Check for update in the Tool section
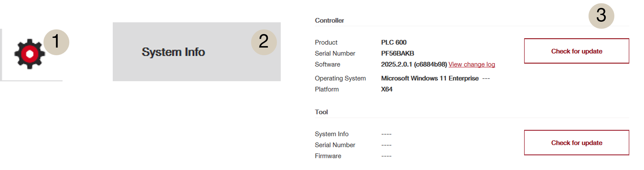Image resolution: width=644 pixels, height=170 pixels. coord(576,143)
